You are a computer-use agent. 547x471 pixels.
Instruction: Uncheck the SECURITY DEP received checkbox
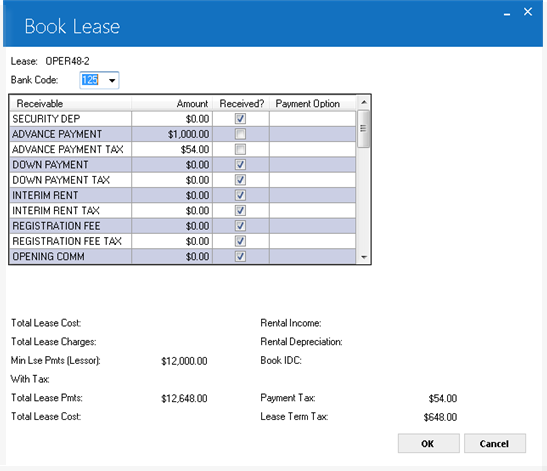click(x=240, y=119)
